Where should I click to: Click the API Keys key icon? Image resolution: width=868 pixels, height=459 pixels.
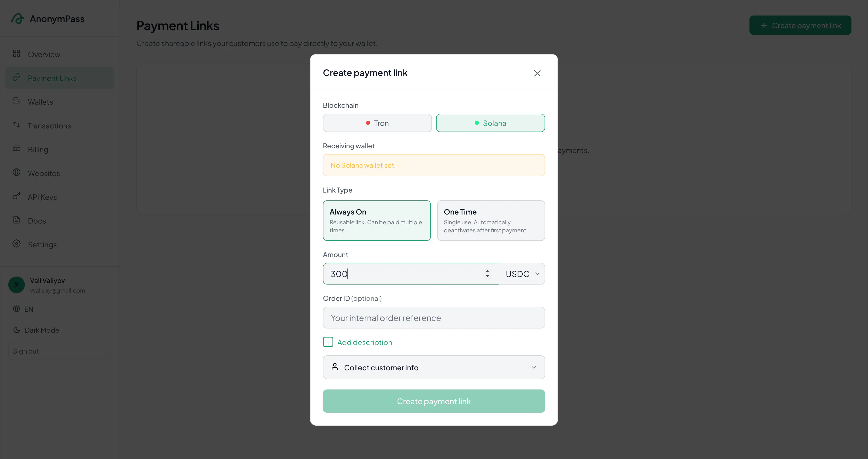click(17, 196)
